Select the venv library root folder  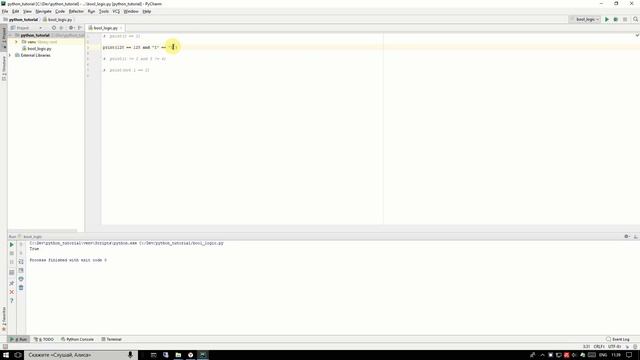[40, 42]
